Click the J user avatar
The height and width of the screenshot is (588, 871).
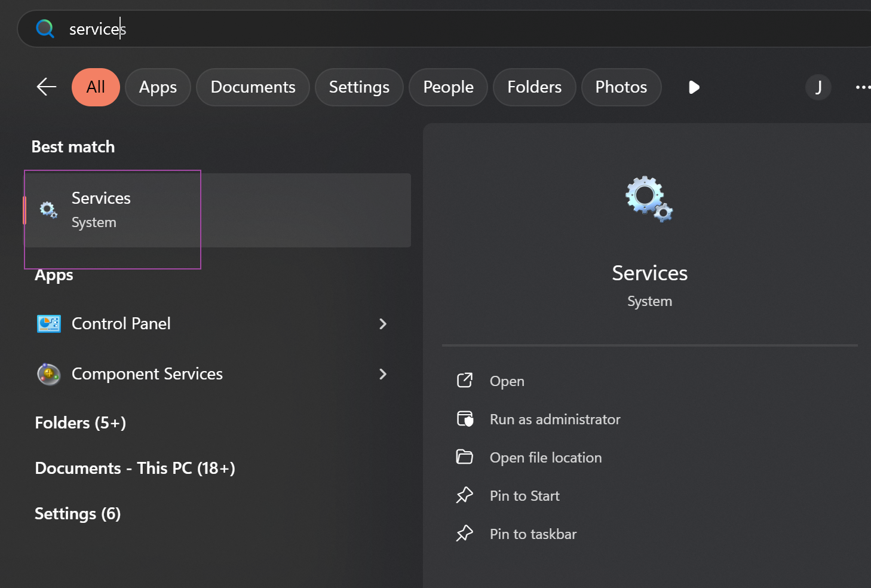pyautogui.click(x=818, y=87)
